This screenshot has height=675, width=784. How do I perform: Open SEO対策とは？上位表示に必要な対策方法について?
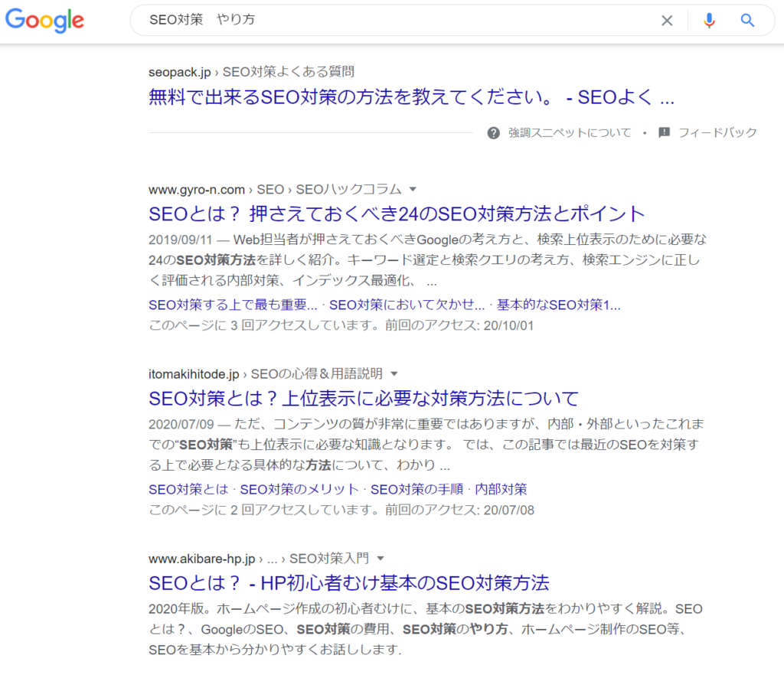coord(364,398)
